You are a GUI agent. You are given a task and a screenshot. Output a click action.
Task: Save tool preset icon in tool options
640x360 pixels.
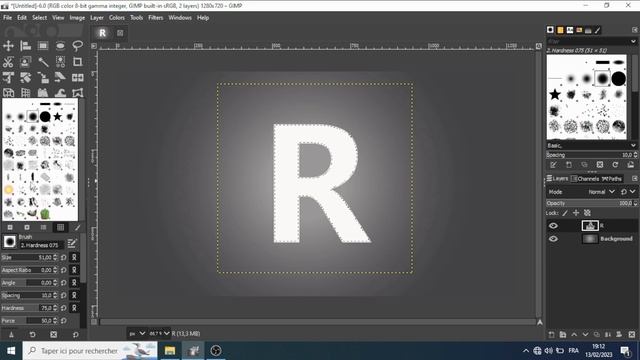pos(11,335)
